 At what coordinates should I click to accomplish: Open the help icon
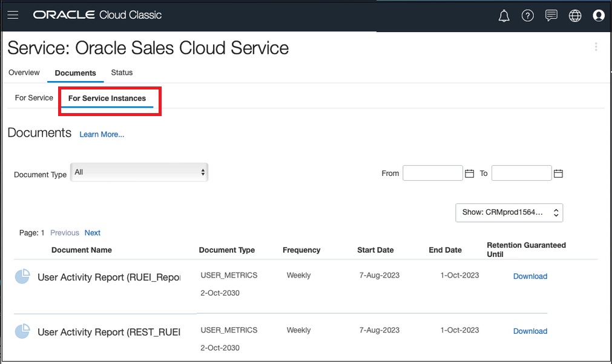[x=527, y=15]
